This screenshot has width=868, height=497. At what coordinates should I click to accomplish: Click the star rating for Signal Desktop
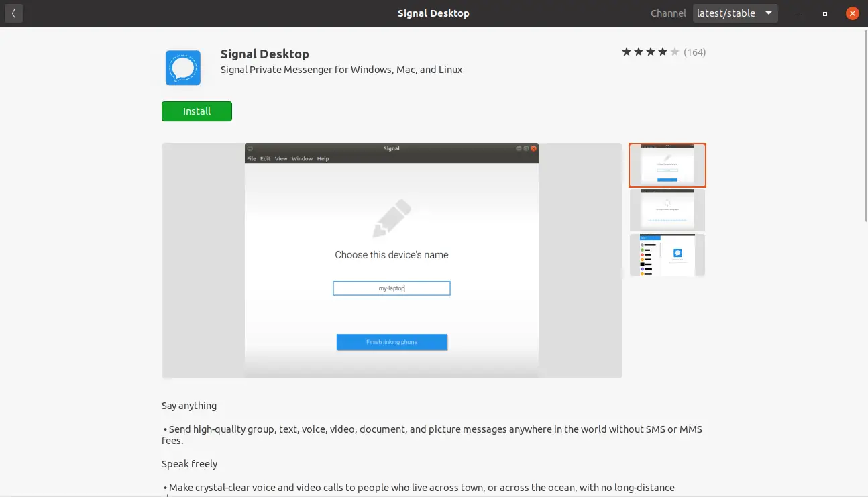click(x=651, y=52)
